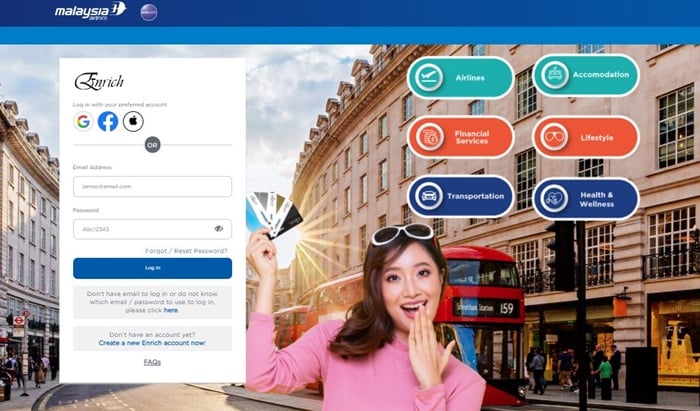Select the Lifestyle category button
Viewport: 700px width, 411px height.
(x=586, y=137)
